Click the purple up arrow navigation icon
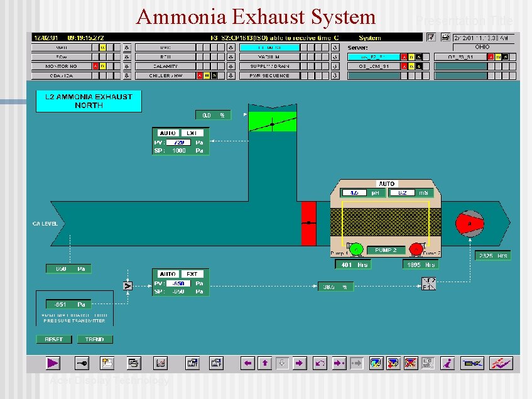Screen dimensions: 532x399 (265, 363)
